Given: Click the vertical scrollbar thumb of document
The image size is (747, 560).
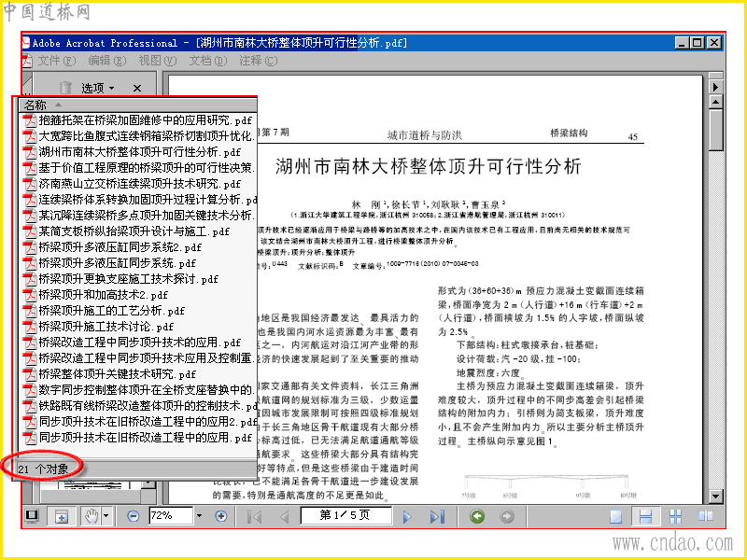Looking at the screenshot, I should tap(715, 130).
